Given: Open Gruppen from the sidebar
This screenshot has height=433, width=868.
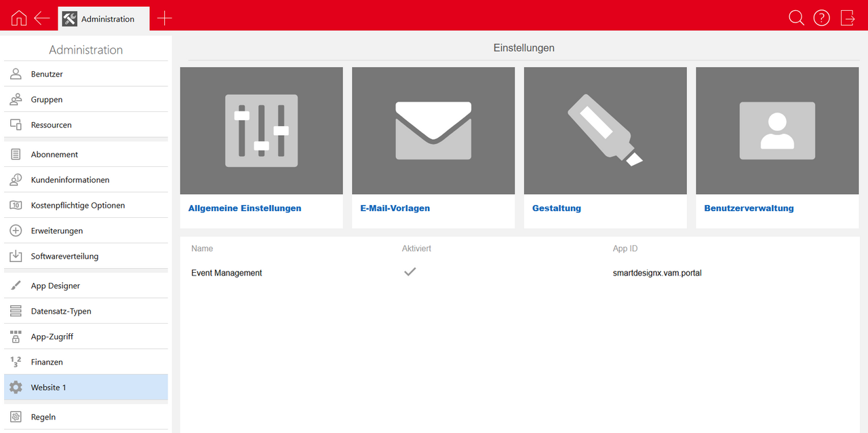Looking at the screenshot, I should (47, 100).
